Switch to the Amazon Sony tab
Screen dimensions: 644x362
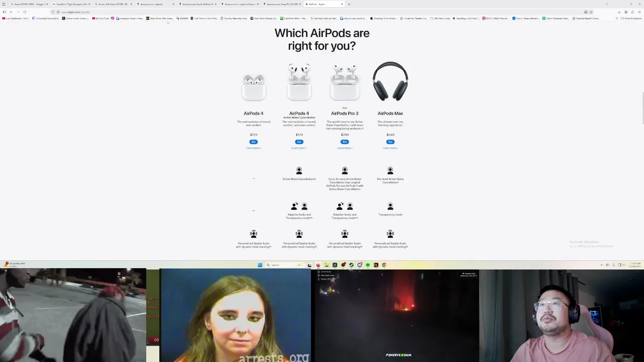click(282, 4)
